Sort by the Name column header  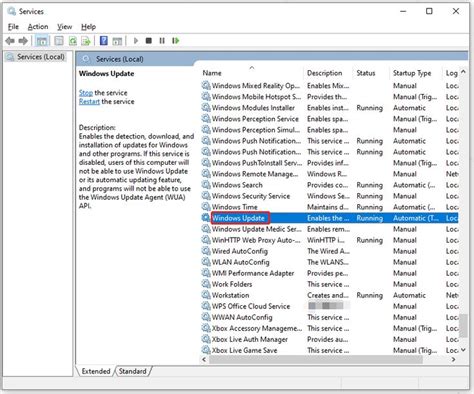(252, 73)
